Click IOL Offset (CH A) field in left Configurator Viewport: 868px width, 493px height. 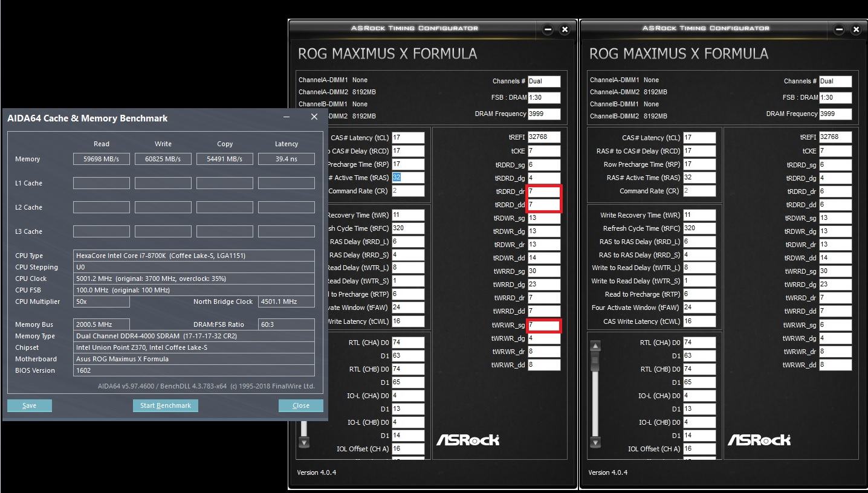click(408, 449)
